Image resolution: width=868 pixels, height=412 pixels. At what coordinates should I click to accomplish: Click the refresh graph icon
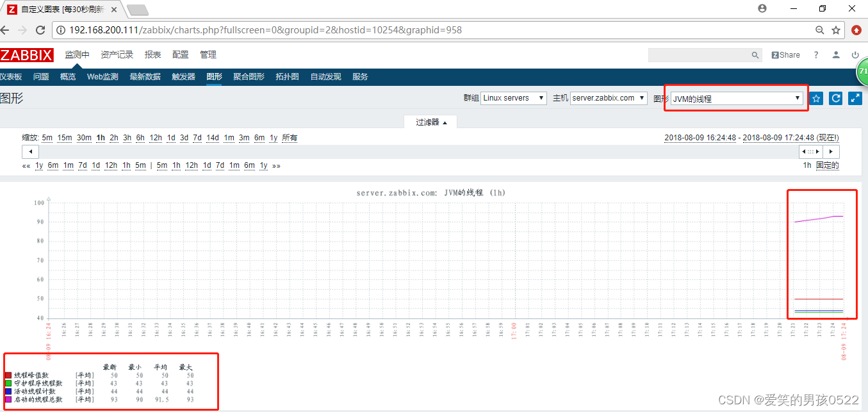(x=835, y=98)
